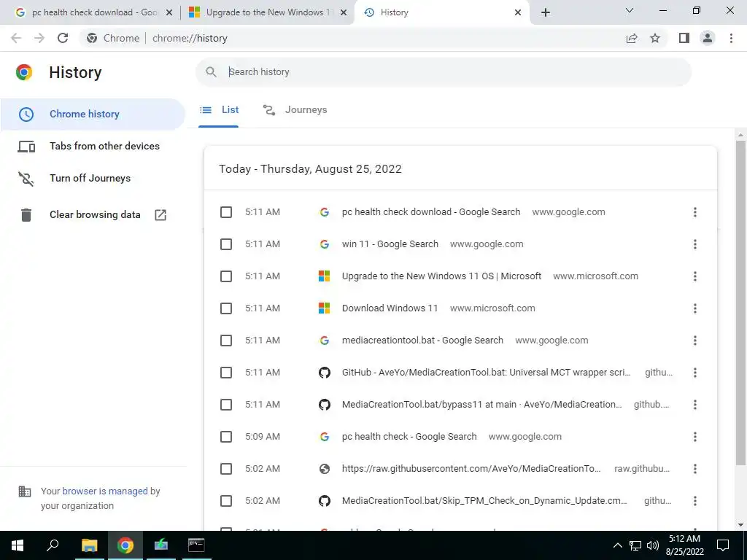This screenshot has height=560, width=747.
Task: Click the history page vertical scrollbar
Action: pyautogui.click(x=740, y=303)
